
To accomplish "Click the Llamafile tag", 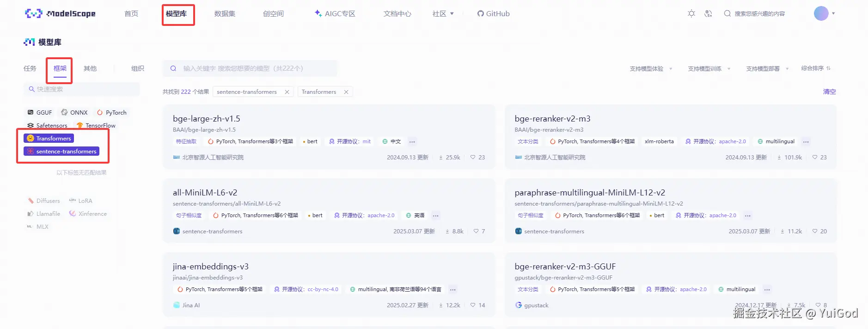I will tap(44, 213).
